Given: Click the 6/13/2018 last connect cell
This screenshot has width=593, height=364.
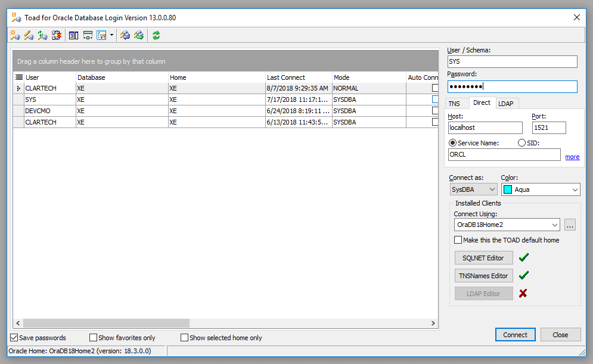Looking at the screenshot, I should pos(299,122).
